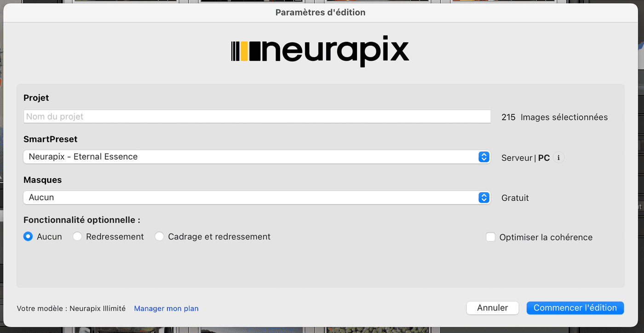
Task: Click the Projet heading
Action: (36, 98)
